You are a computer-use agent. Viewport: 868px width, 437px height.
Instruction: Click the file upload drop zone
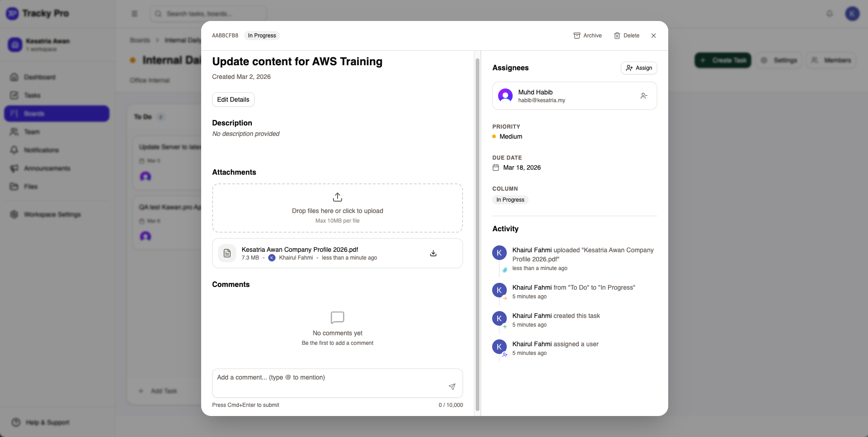click(x=337, y=208)
